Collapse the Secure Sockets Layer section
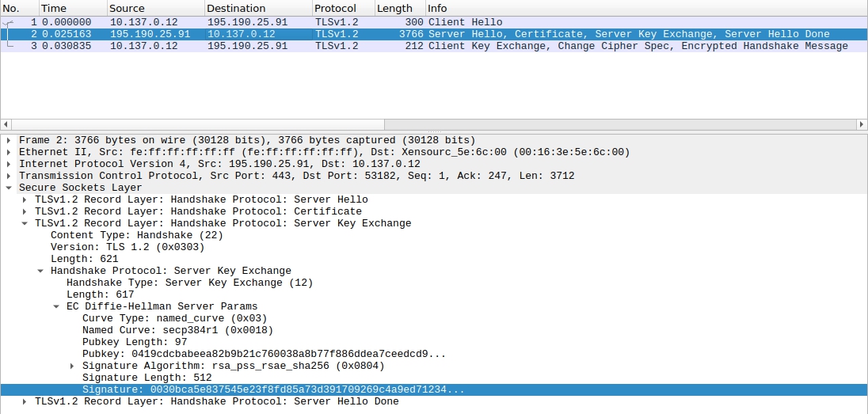The height and width of the screenshot is (414, 868). click(x=8, y=188)
